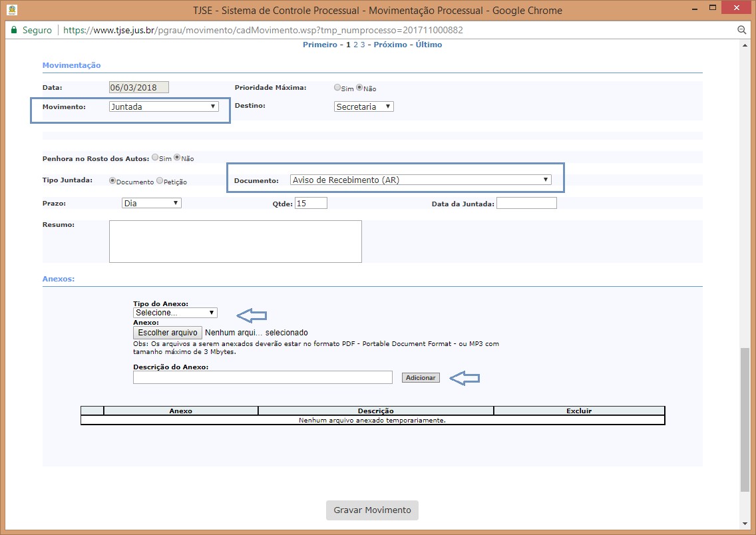Set Tipo Juntada to Documento

pyautogui.click(x=112, y=181)
